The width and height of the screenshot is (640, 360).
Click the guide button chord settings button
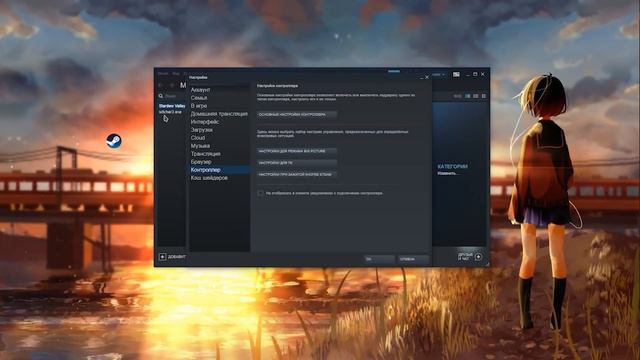297,174
